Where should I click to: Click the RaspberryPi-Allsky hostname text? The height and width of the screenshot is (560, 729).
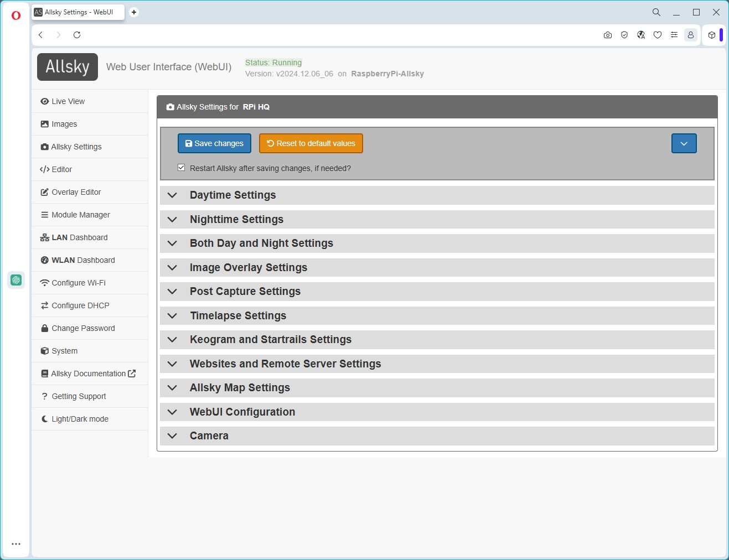tap(387, 74)
